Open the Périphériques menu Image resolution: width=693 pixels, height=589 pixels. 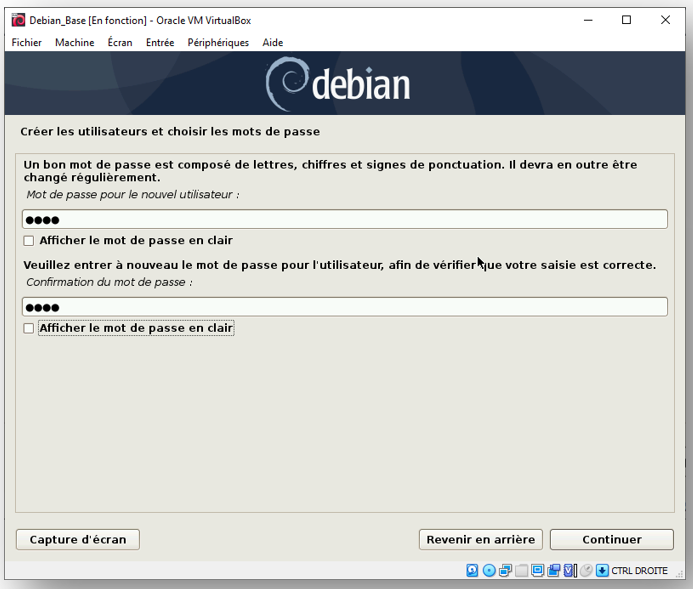(x=218, y=43)
